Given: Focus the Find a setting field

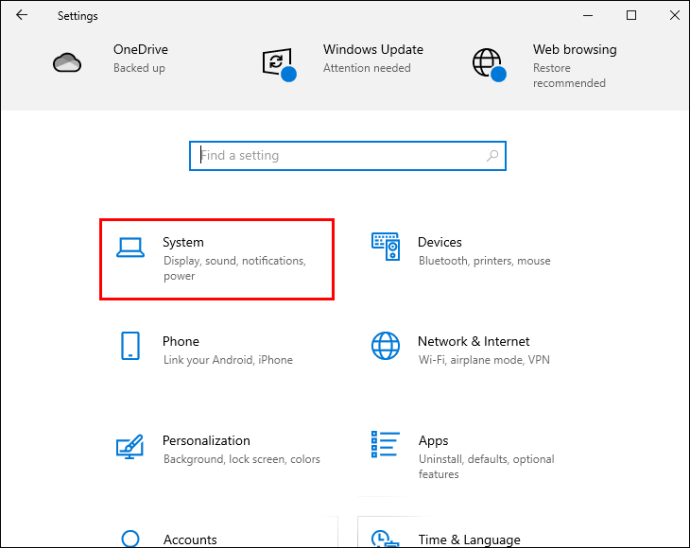Looking at the screenshot, I should (x=348, y=156).
